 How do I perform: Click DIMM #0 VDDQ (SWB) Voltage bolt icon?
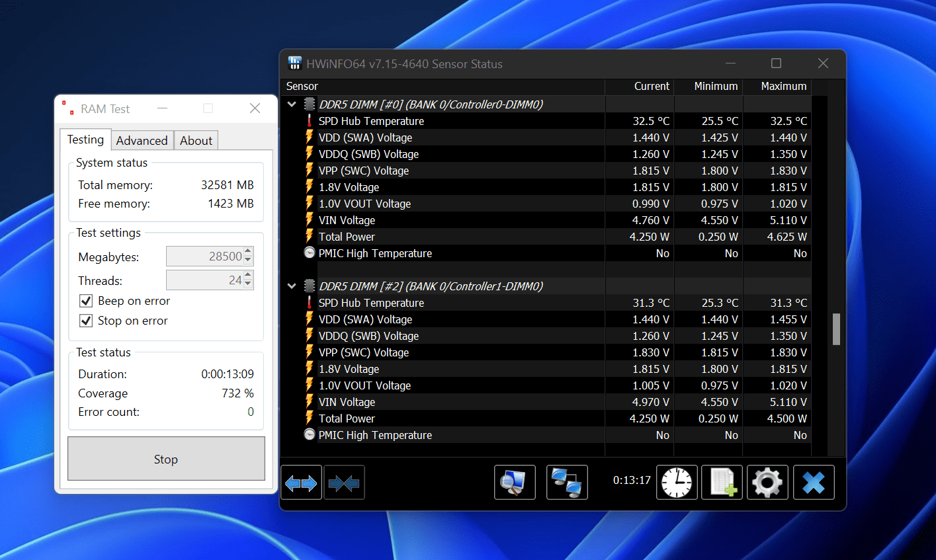click(309, 153)
